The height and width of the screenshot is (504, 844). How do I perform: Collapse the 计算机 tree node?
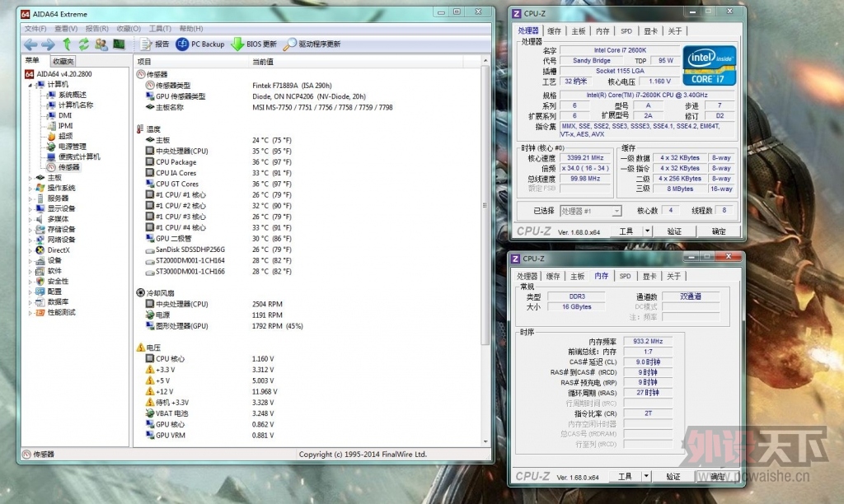pos(30,85)
